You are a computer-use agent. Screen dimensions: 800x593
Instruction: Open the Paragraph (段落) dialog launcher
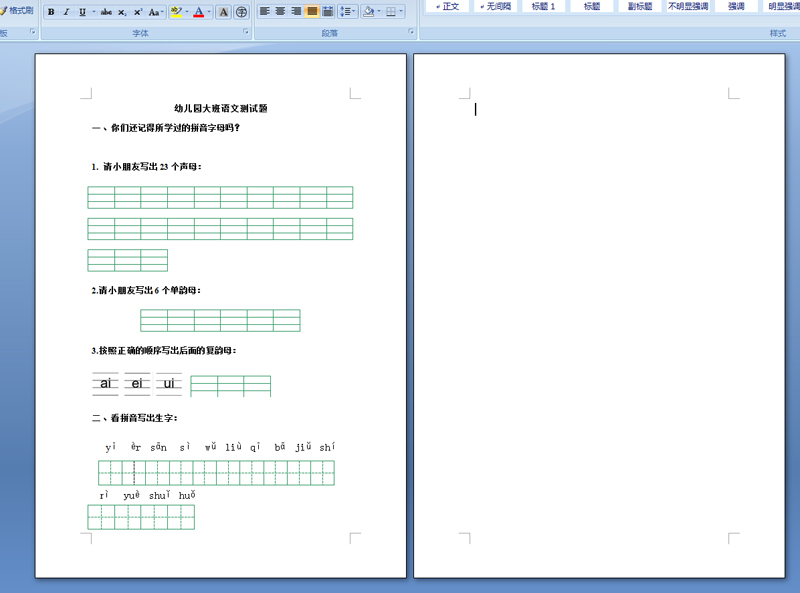[411, 32]
